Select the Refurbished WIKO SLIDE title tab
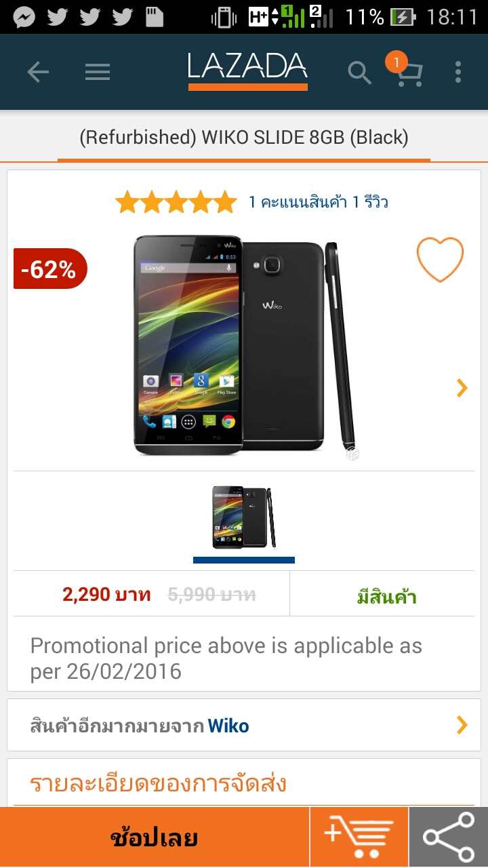This screenshot has width=488, height=868. click(244, 138)
